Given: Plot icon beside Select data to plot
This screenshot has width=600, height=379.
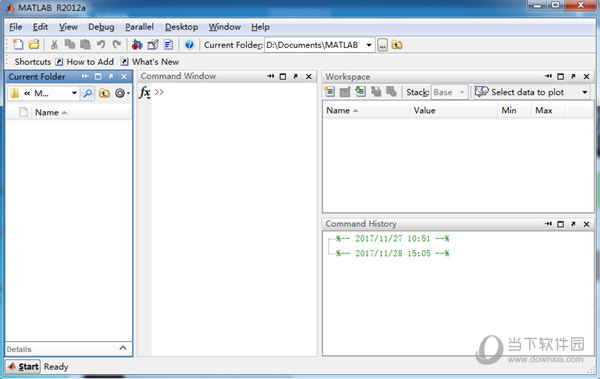Looking at the screenshot, I should (x=481, y=92).
